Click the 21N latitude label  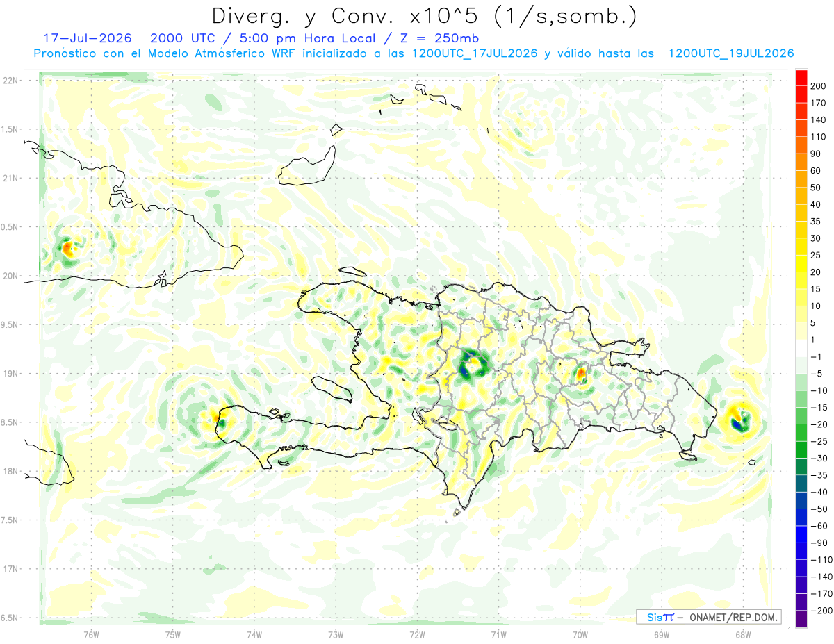(x=10, y=178)
